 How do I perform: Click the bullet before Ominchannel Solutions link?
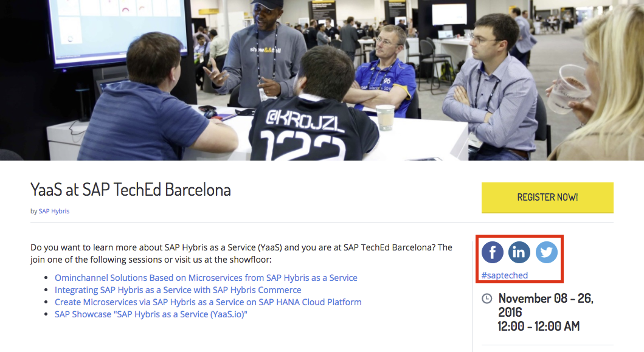click(x=46, y=278)
